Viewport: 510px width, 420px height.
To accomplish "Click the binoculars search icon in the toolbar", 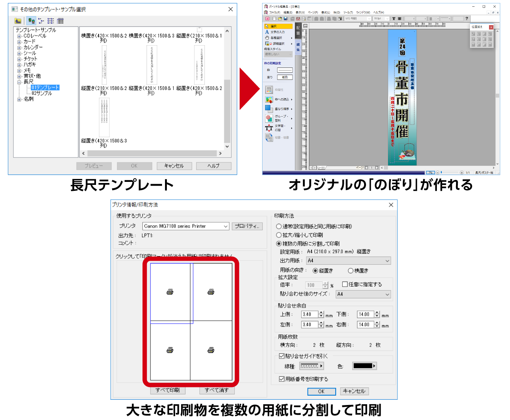I will point(298,19).
